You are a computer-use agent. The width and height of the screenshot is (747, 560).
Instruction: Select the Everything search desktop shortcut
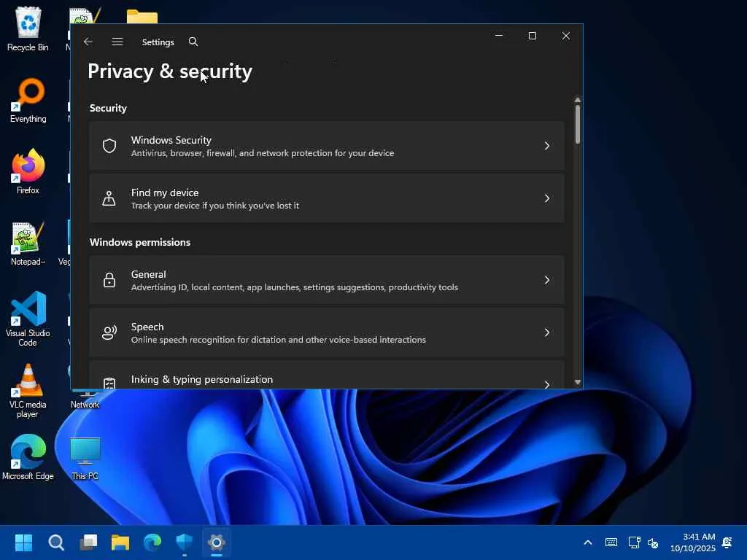(28, 101)
